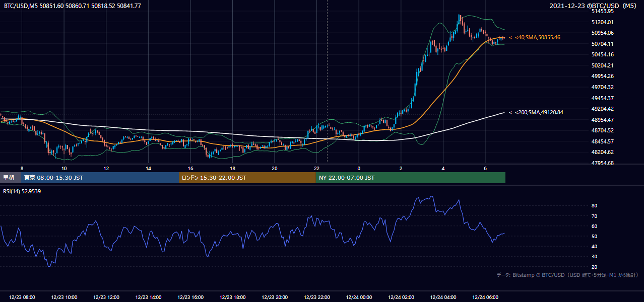Image resolution: width=644 pixels, height=302 pixels.
Task: Click the 早朝 session bar
Action: [x=10, y=178]
